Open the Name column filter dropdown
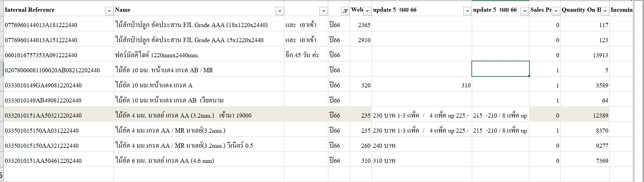 (x=280, y=11)
